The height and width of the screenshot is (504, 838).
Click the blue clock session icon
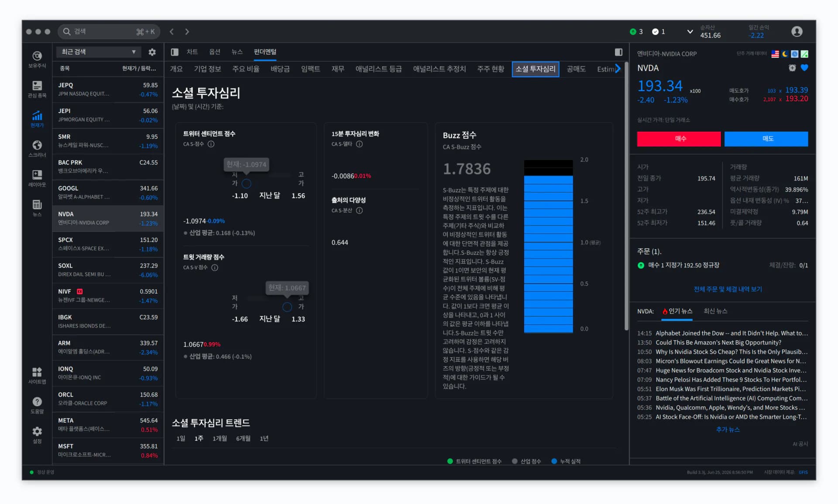click(x=795, y=54)
